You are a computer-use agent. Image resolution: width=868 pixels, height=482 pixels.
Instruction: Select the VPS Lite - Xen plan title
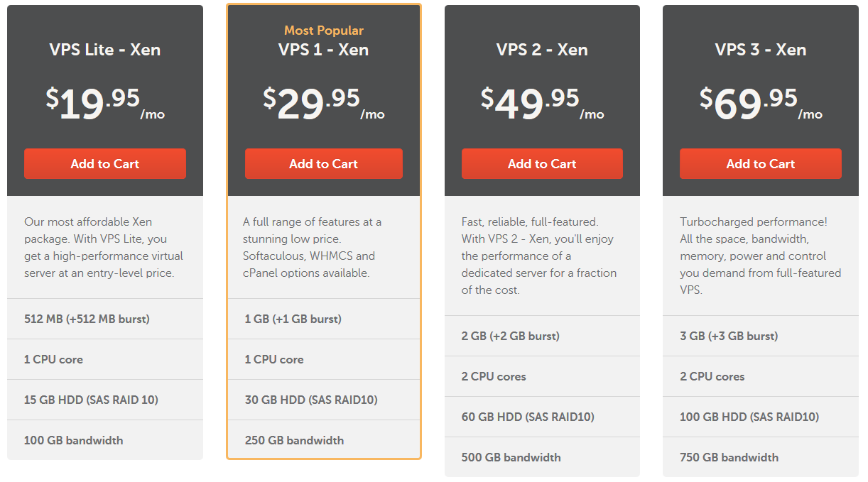tap(104, 50)
